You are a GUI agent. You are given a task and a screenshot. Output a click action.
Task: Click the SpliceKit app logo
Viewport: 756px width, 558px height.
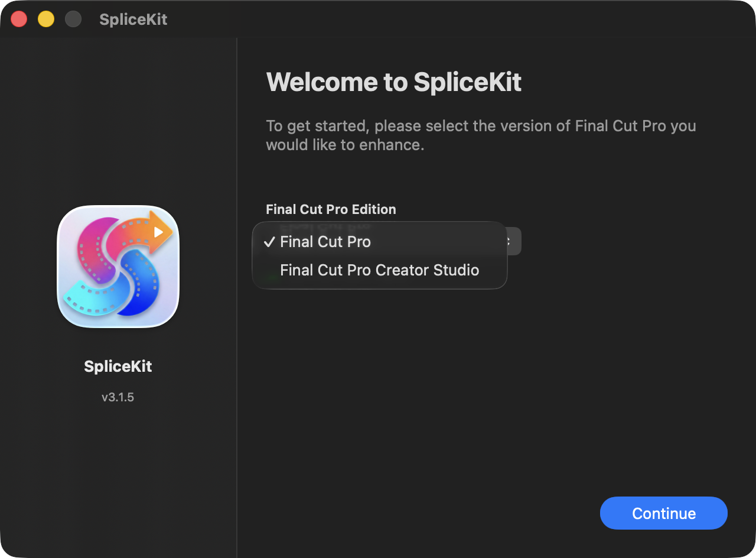pyautogui.click(x=118, y=266)
